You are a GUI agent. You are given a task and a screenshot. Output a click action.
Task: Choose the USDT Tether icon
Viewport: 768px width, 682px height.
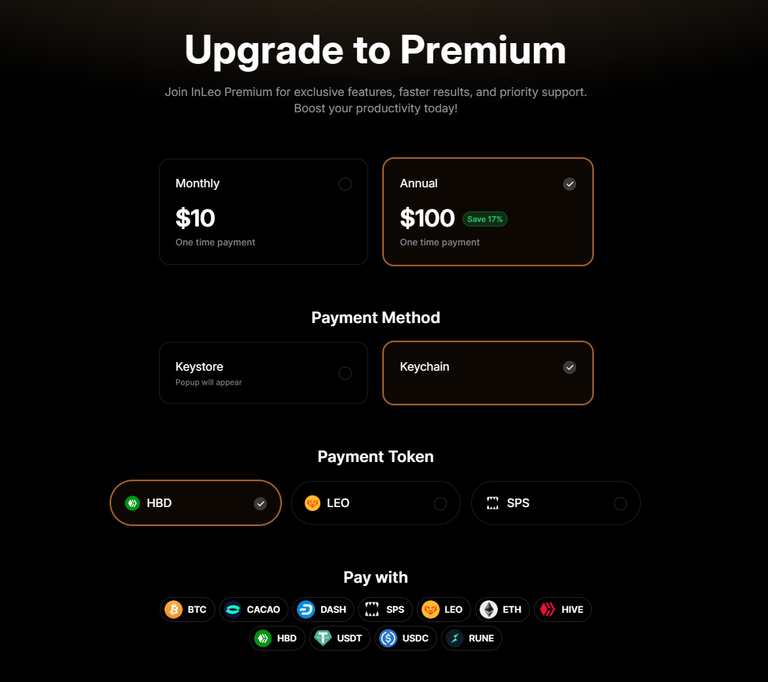(x=323, y=638)
